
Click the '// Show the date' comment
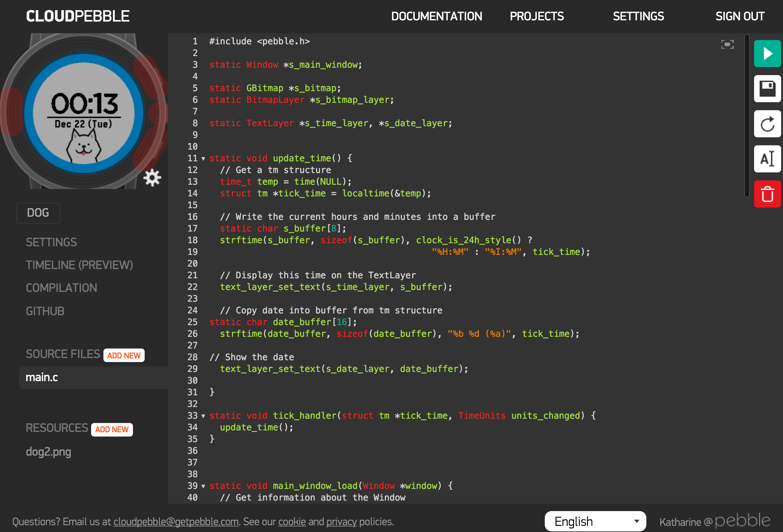point(252,357)
